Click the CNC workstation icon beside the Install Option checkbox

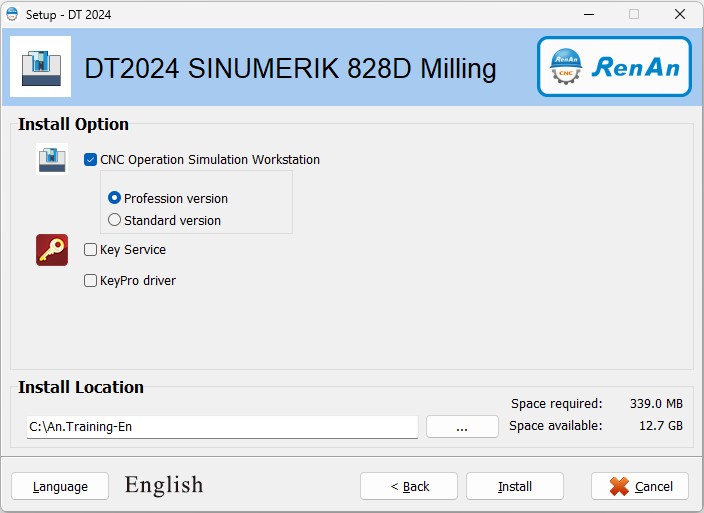coord(52,159)
